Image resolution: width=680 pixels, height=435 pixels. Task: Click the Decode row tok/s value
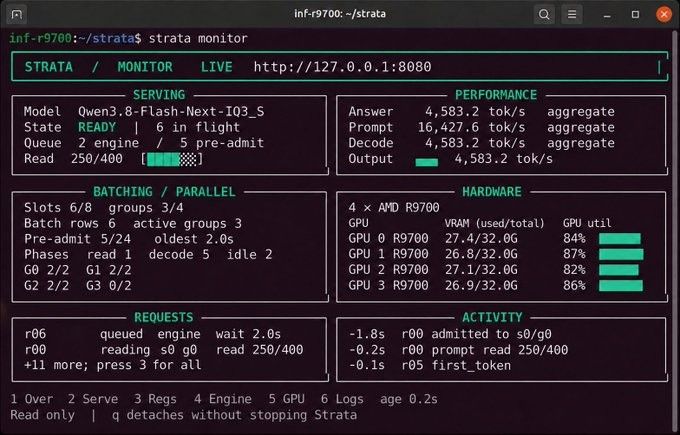tap(475, 143)
